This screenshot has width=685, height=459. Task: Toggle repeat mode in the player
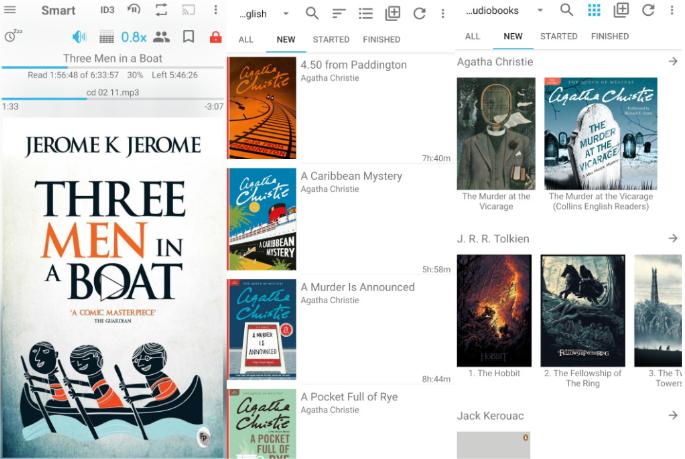161,10
